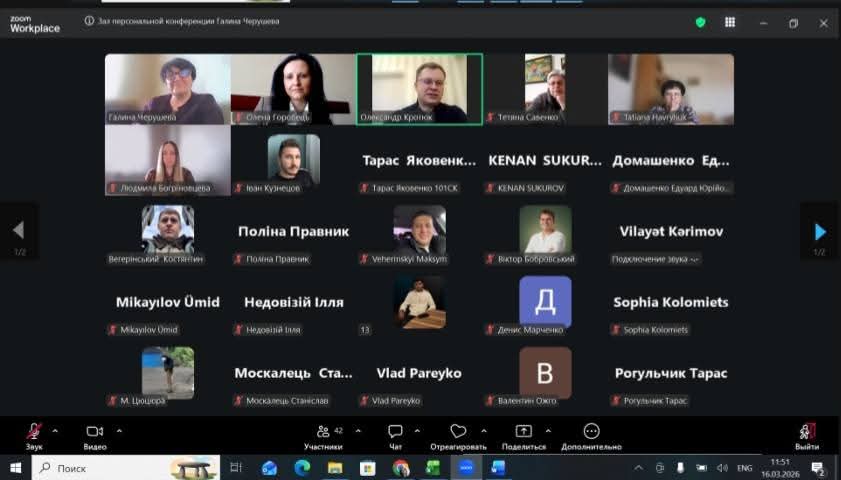Expand the audio options arrow next to Звук
Image resolution: width=841 pixels, height=480 pixels.
pos(55,431)
